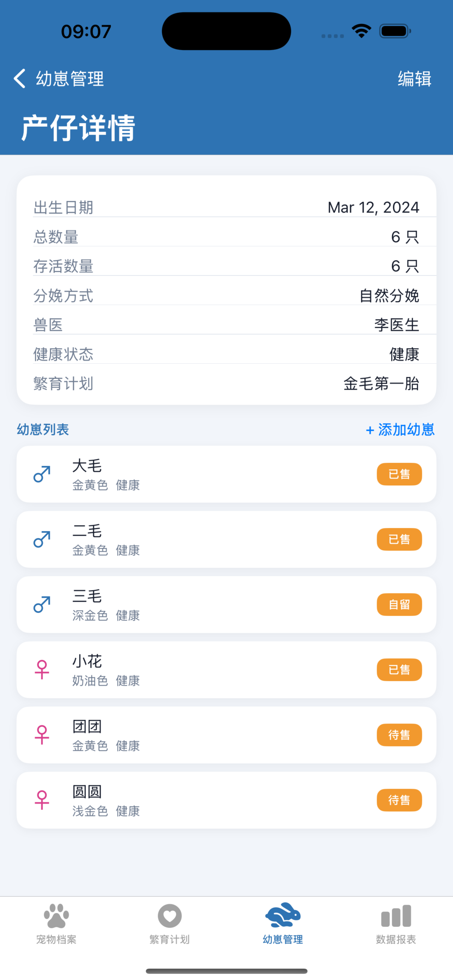Tap the 自留 badge on 三毛
This screenshot has width=453, height=980.
tap(399, 605)
